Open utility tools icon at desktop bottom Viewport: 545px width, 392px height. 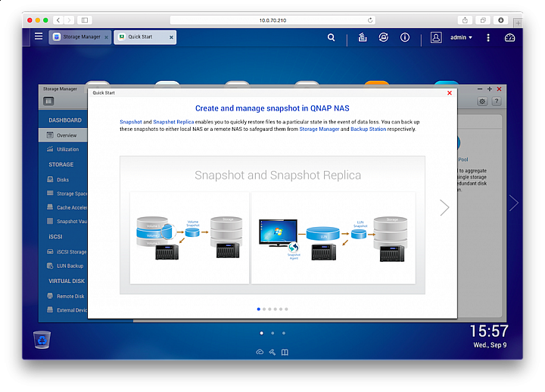tap(272, 352)
